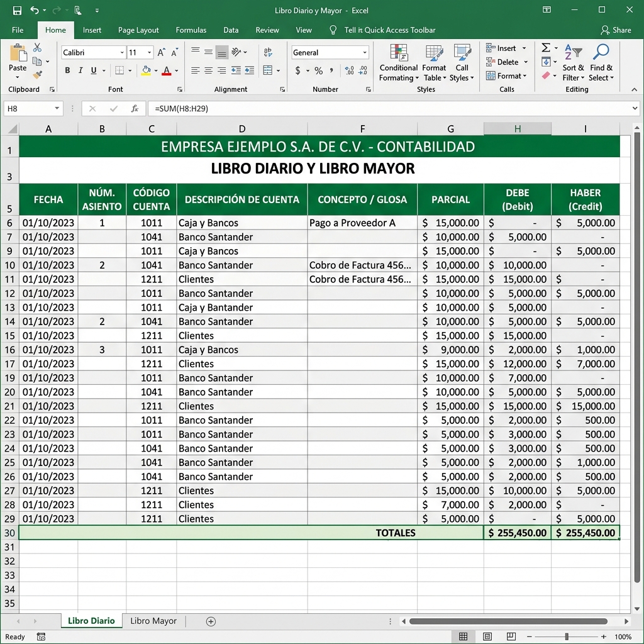Image resolution: width=644 pixels, height=644 pixels.
Task: Click Increase Decimal icon
Action: point(350,70)
